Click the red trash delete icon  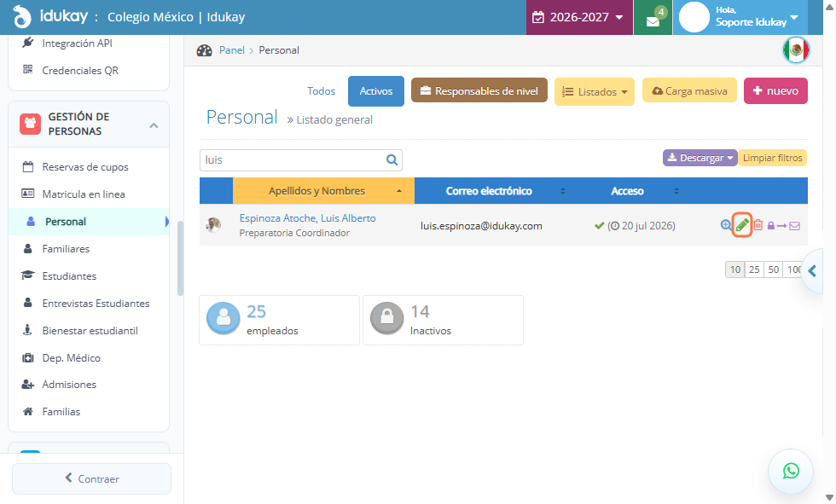(758, 225)
